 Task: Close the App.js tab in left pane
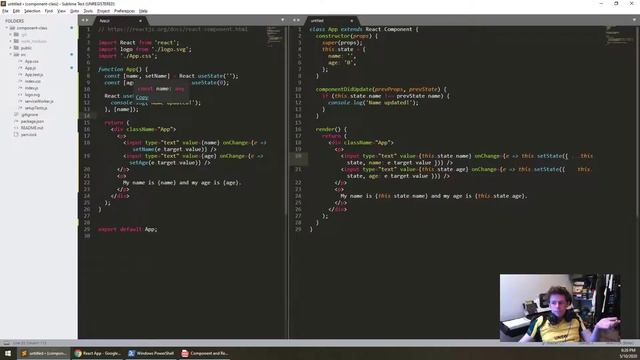click(x=140, y=21)
